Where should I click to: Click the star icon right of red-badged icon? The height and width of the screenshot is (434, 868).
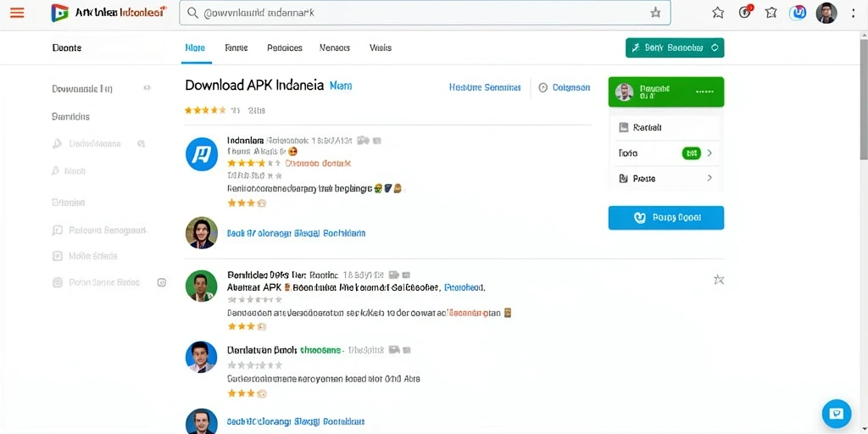771,12
